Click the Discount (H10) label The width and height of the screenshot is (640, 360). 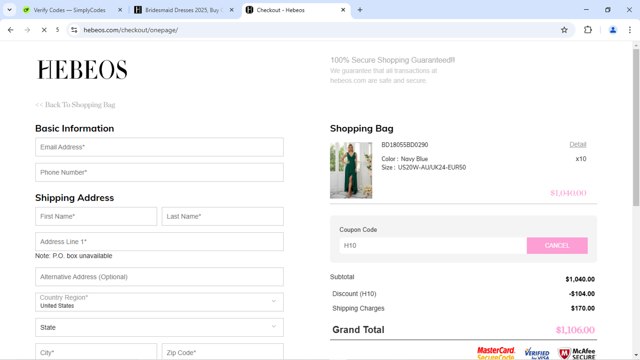click(x=354, y=293)
